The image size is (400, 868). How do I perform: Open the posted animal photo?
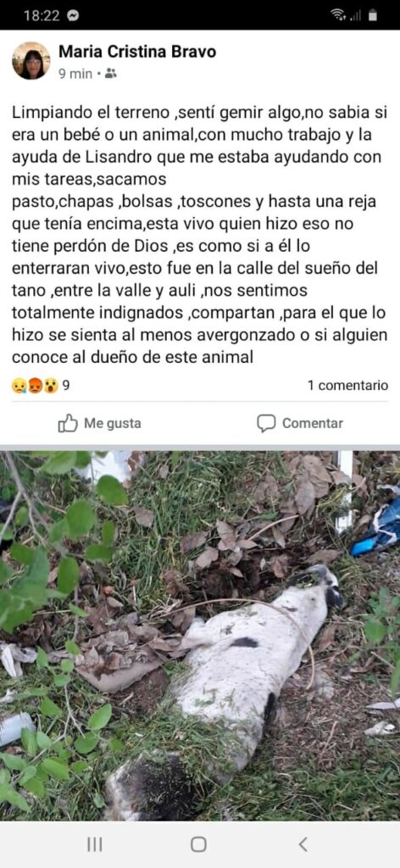point(200,636)
